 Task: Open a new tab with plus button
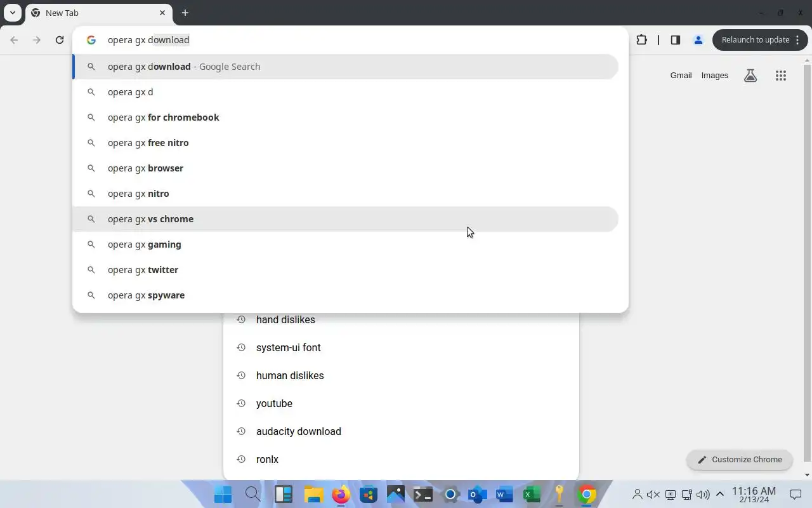[185, 13]
